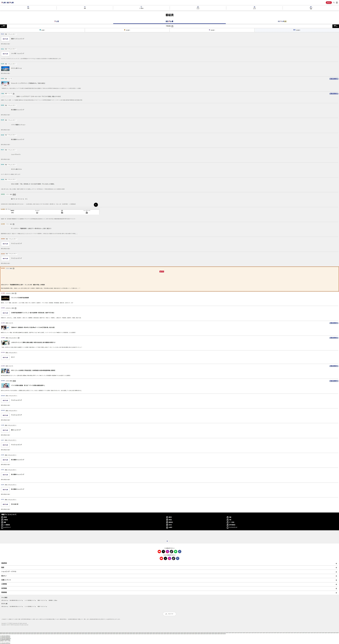The width and height of the screenshot is (339, 644).
Task: Switch to the BSテレ東 channel tab
Action: click(x=170, y=22)
